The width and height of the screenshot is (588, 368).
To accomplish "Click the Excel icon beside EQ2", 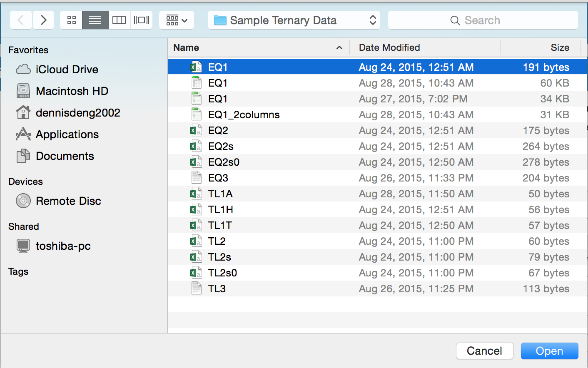I will tap(196, 130).
